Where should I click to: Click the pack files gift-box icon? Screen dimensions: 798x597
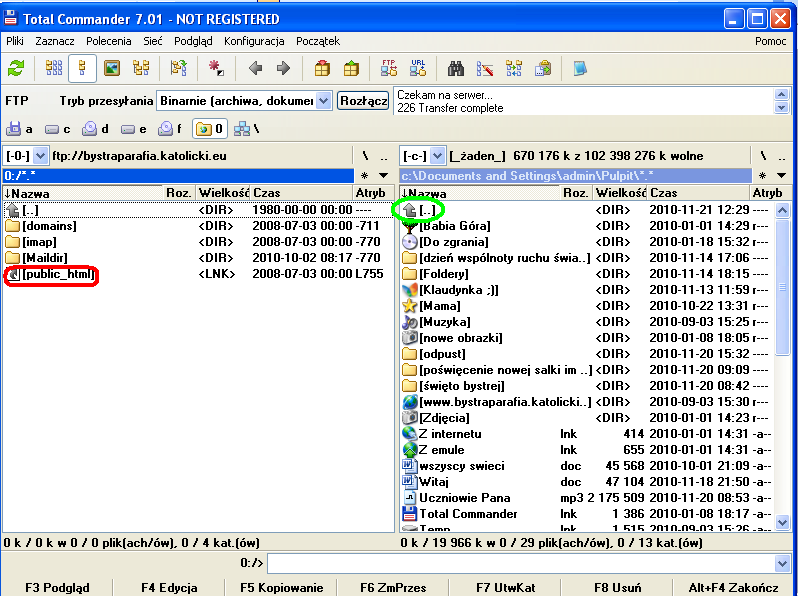click(x=322, y=68)
